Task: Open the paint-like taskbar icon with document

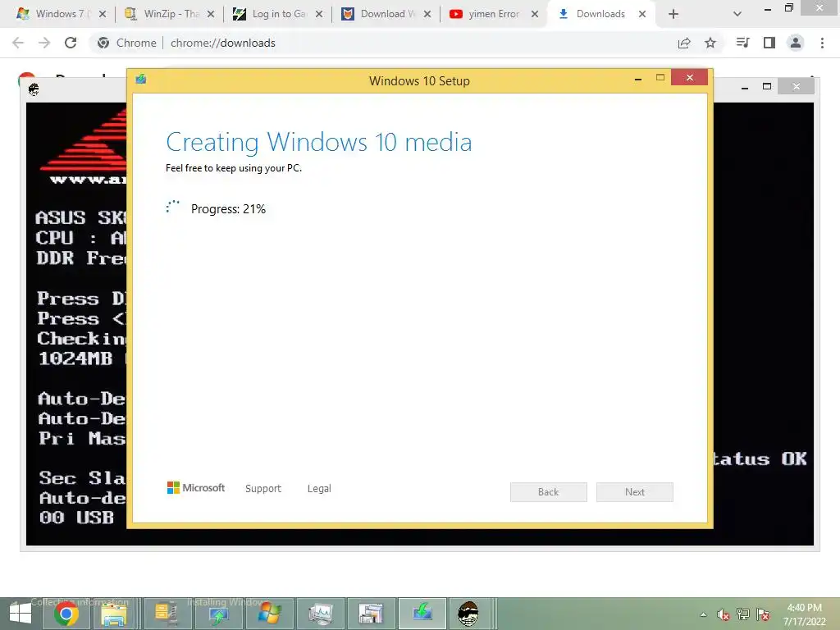Action: click(372, 614)
